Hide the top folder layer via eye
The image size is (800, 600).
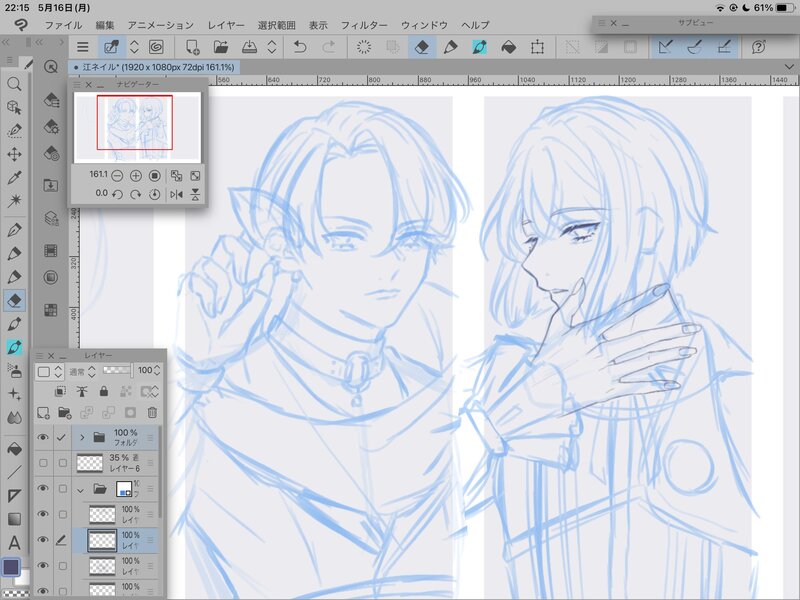(x=43, y=437)
